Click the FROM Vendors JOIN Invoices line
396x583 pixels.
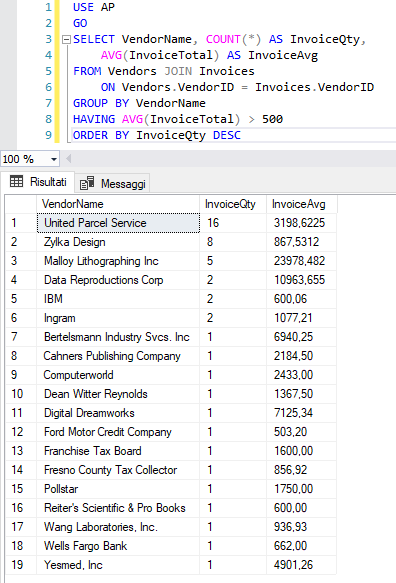[164, 71]
